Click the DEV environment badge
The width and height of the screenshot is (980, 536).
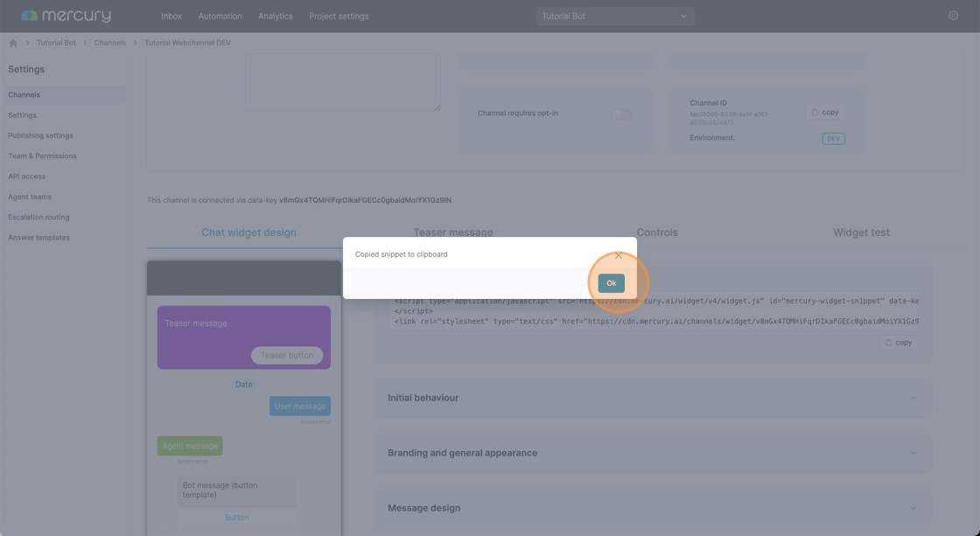point(833,139)
